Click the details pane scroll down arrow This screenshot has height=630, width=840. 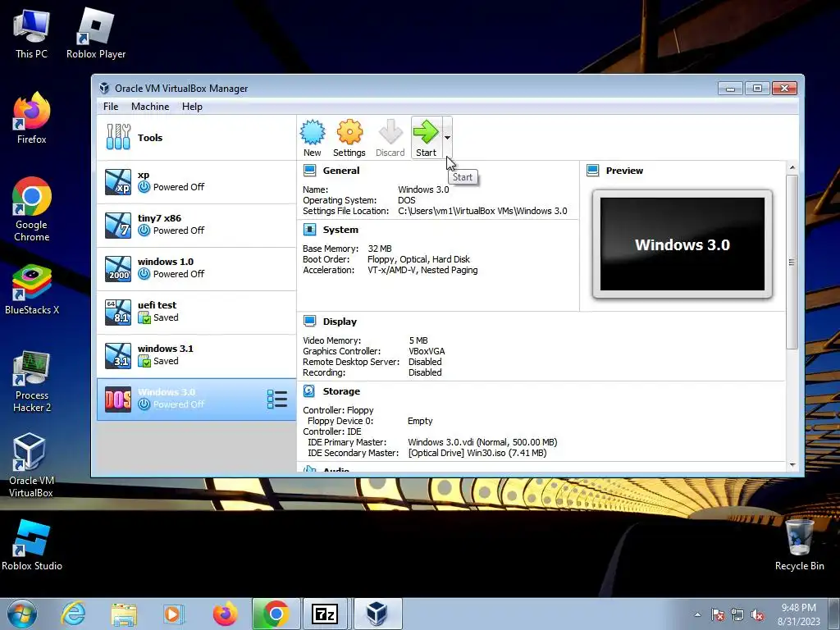point(792,465)
